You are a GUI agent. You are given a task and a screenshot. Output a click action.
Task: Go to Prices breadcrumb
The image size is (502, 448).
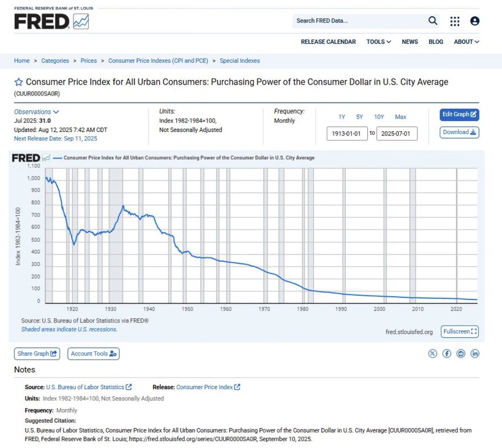click(x=89, y=61)
